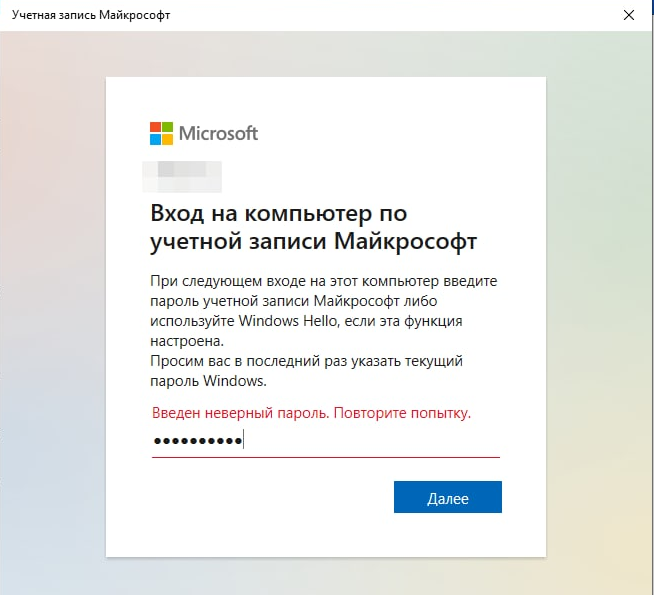Click the Windows Hello text in description
This screenshot has height=595, width=654.
(x=287, y=321)
